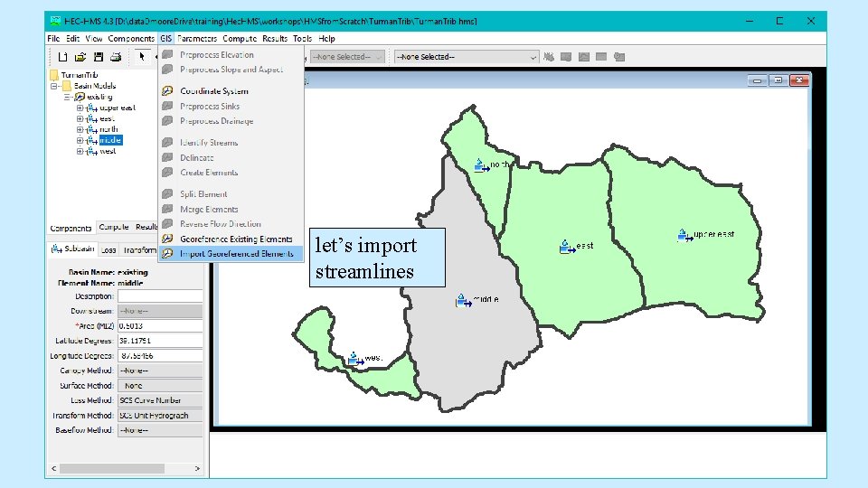The width and height of the screenshot is (868, 488).
Task: Click the Area (MI2) input field
Action: point(160,326)
